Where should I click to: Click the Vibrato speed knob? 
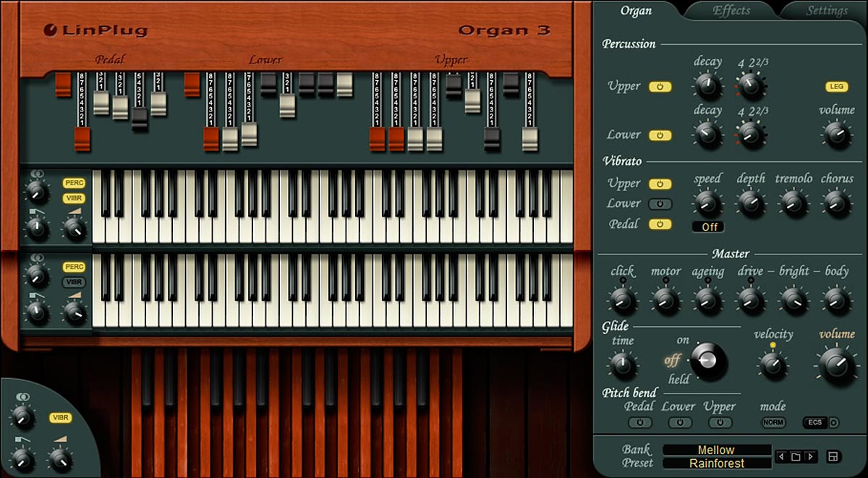coord(708,202)
